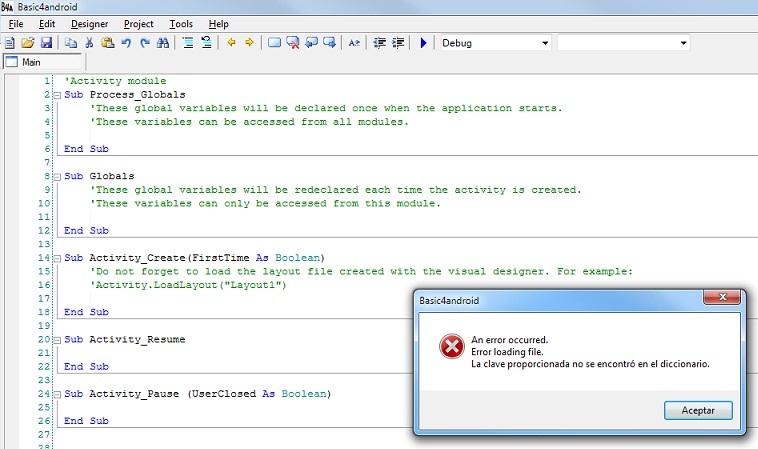The height and width of the screenshot is (449, 758).
Task: Click the 'Activity.LoadLayout("Layout1") comment line
Action: click(188, 285)
